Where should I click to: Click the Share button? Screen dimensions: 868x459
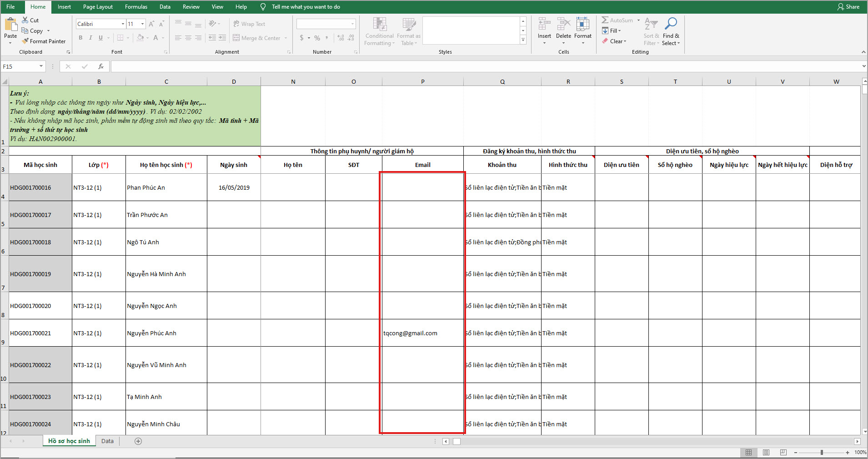(848, 7)
